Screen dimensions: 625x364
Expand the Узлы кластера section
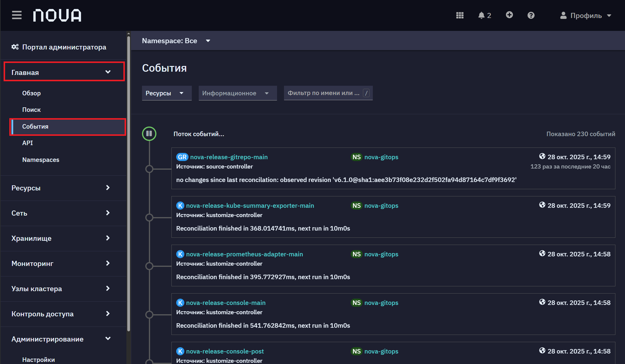64,289
